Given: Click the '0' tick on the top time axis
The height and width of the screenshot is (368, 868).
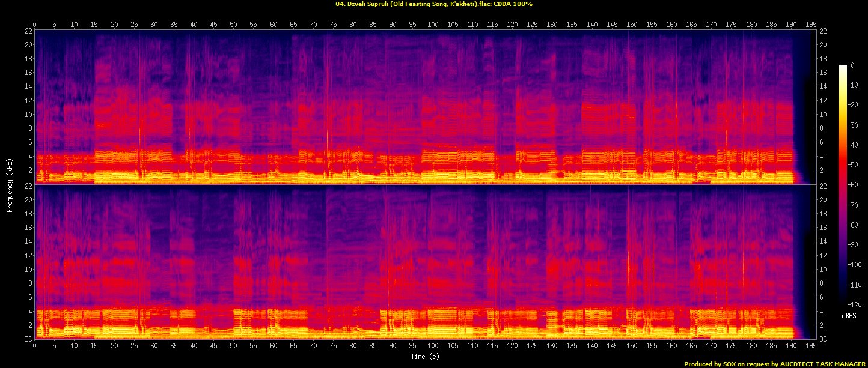Looking at the screenshot, I should tap(34, 24).
